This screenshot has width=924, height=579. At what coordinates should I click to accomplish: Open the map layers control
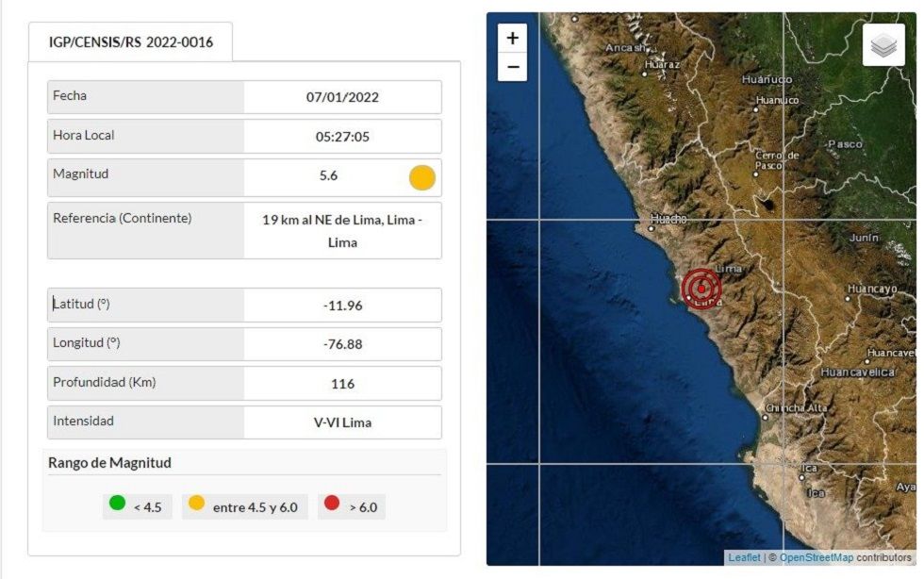coord(883,45)
